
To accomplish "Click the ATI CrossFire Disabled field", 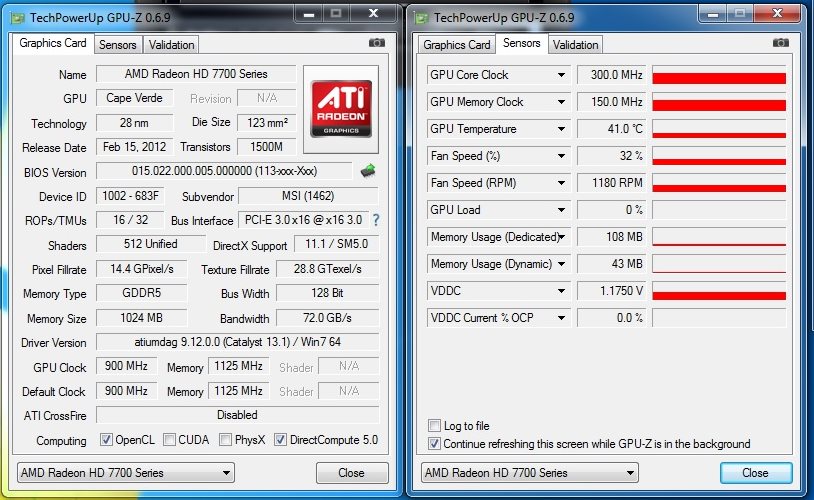I will point(237,415).
